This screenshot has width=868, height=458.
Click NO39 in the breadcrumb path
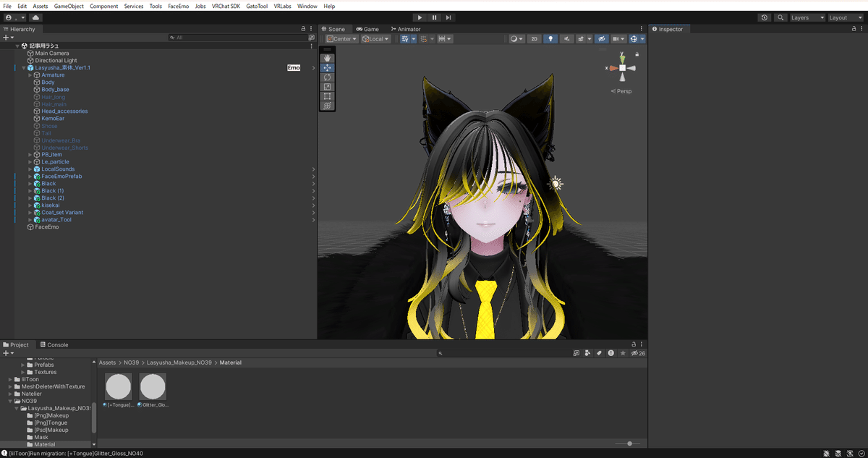tap(131, 362)
